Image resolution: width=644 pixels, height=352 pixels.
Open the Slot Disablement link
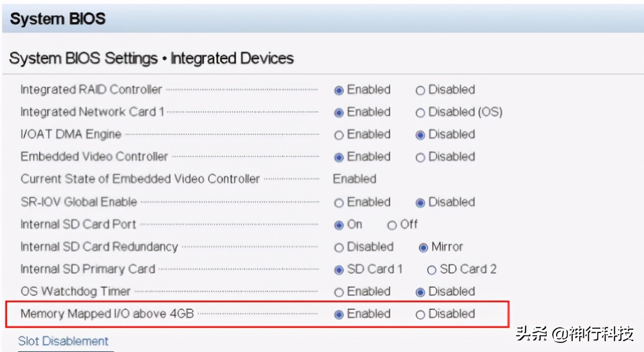tap(63, 341)
